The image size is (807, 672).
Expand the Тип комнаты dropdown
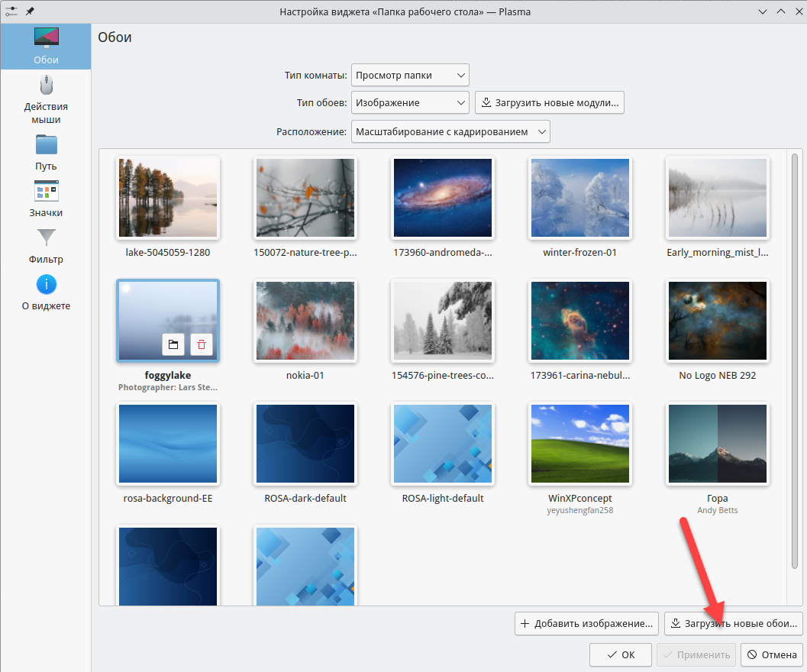410,75
